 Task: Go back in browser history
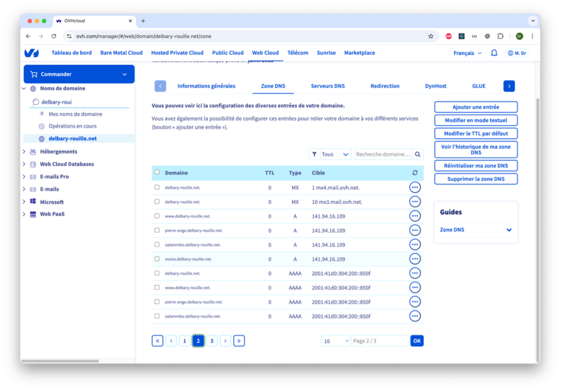(x=28, y=36)
